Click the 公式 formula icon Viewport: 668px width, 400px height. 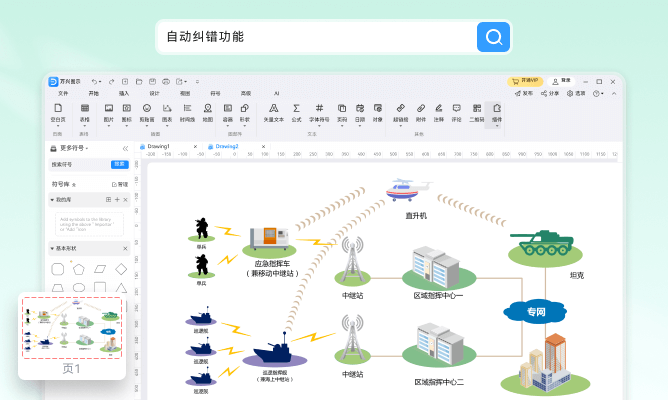296,110
